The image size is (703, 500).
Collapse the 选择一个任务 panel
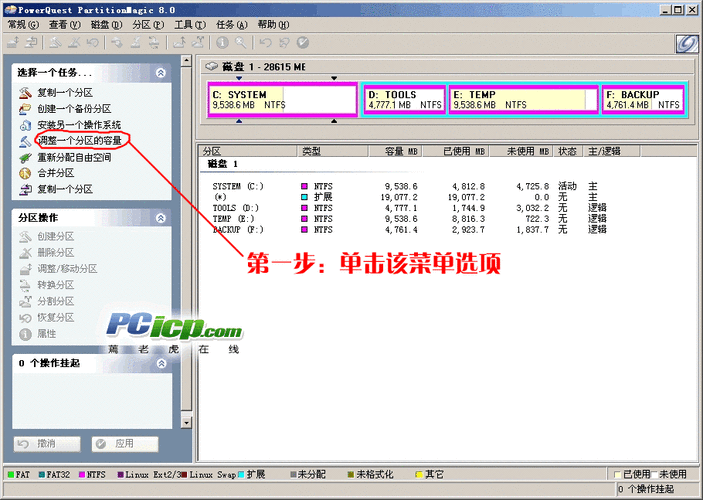pos(161,73)
